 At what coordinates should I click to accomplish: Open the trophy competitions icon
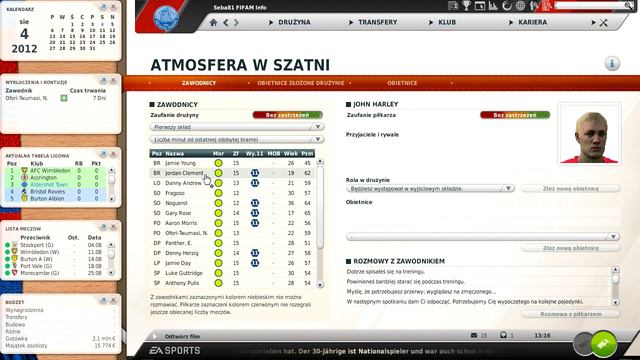(466, 6)
